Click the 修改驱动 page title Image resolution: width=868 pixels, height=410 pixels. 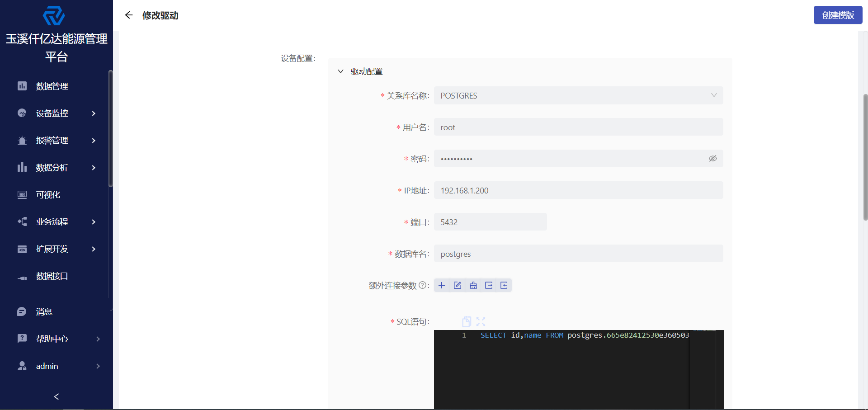point(160,15)
